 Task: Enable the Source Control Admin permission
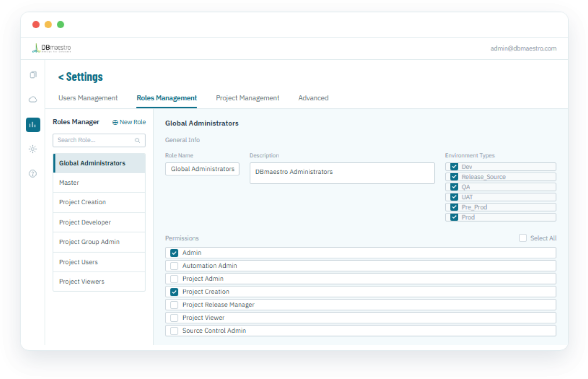174,330
